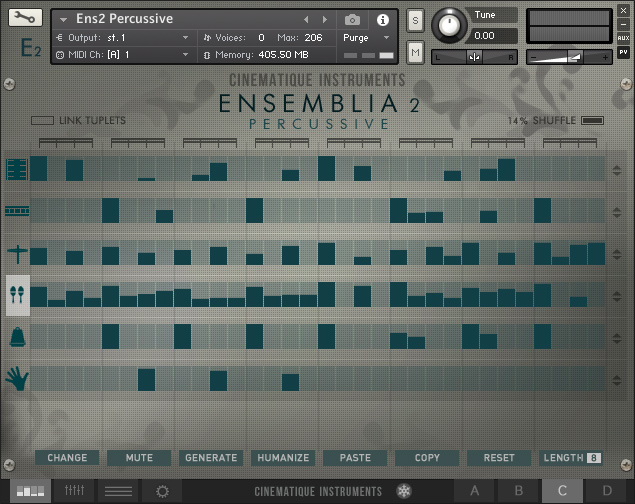The image size is (635, 504).
Task: Select the maracas shaker track icon
Action: pyautogui.click(x=17, y=295)
